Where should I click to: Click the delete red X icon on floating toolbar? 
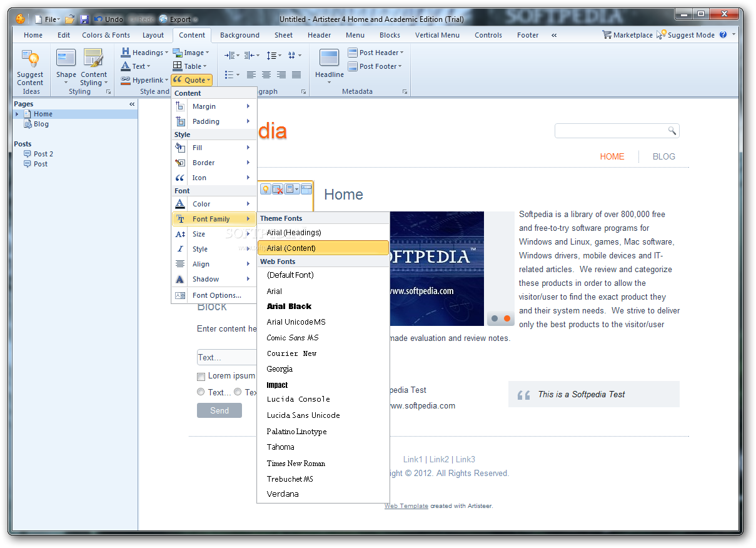[x=278, y=189]
